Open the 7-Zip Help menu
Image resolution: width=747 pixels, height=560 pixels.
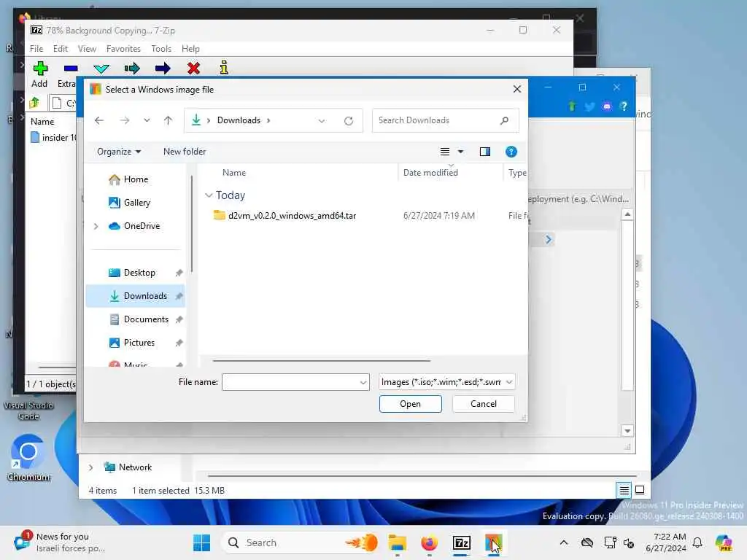(190, 49)
